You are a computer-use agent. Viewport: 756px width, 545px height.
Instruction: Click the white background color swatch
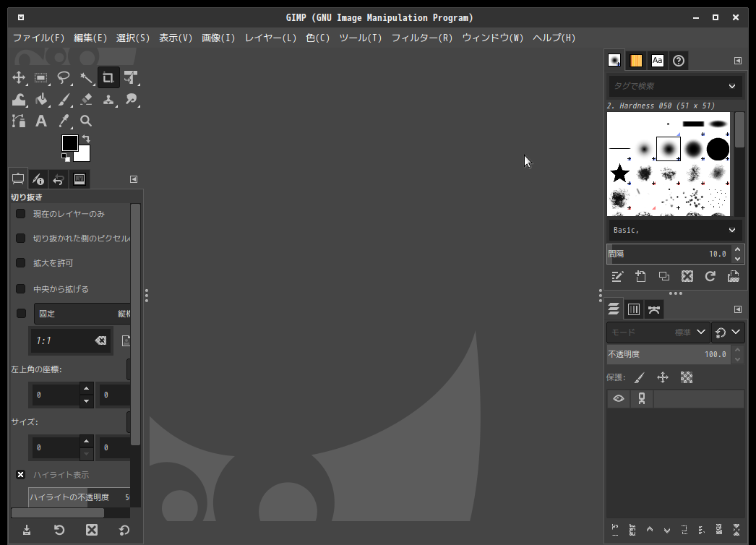[x=83, y=155]
